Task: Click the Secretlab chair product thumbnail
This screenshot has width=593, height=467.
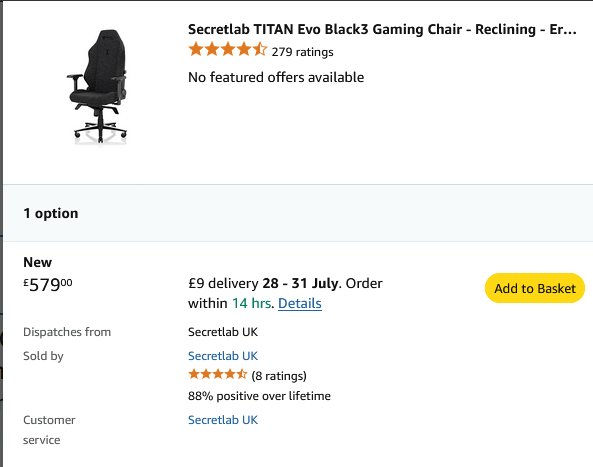Action: click(98, 87)
